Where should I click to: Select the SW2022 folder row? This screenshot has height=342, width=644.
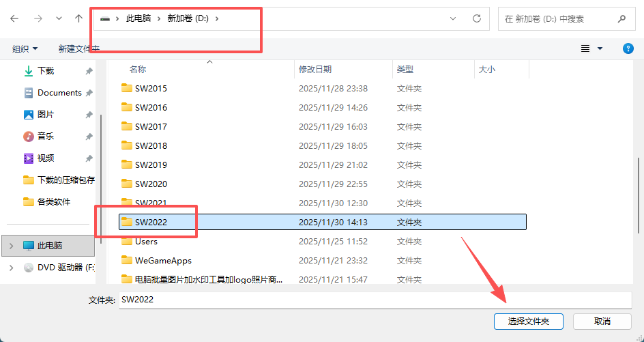point(323,222)
